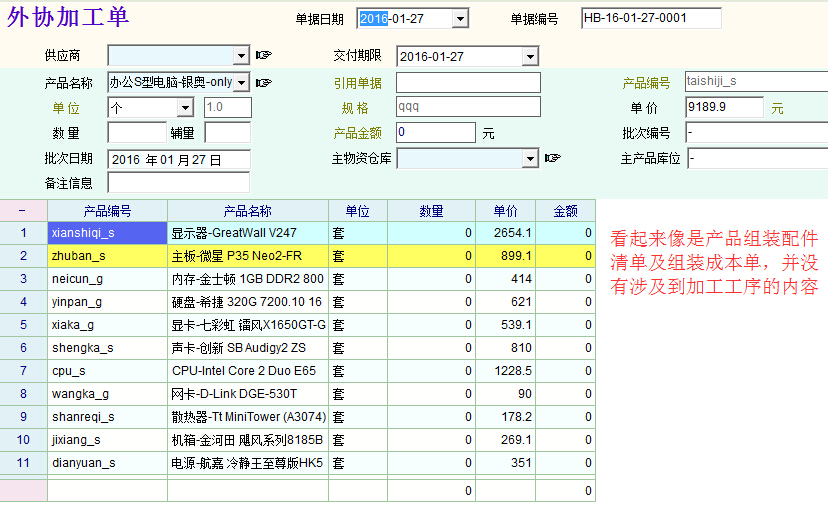828x510 pixels.
Task: Click the 批次日期 date field
Action: coord(178,159)
